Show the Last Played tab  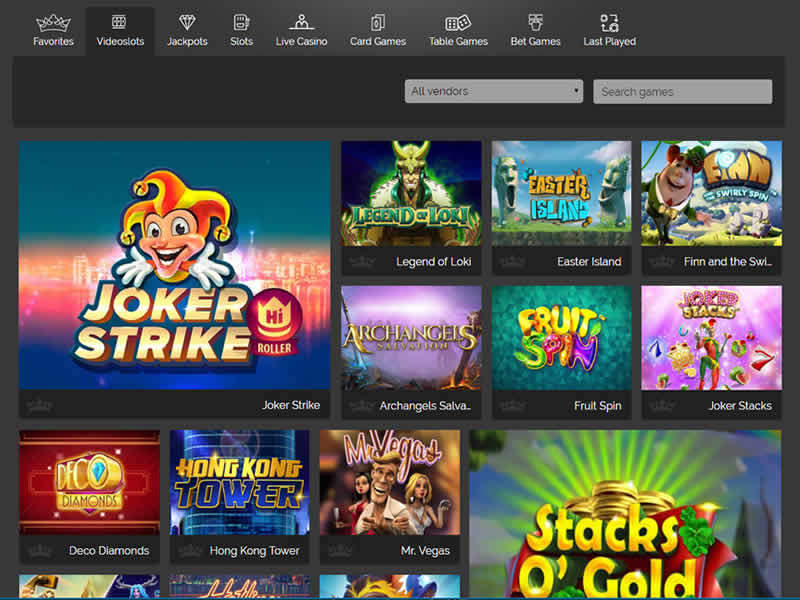[x=610, y=31]
